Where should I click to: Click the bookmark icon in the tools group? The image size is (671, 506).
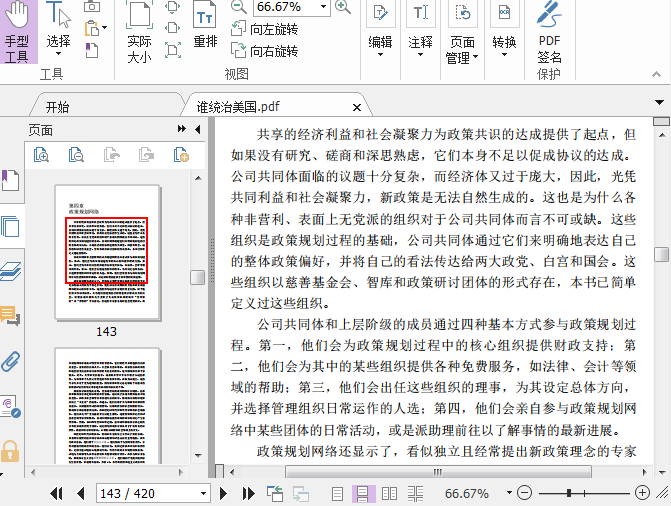coord(92,50)
